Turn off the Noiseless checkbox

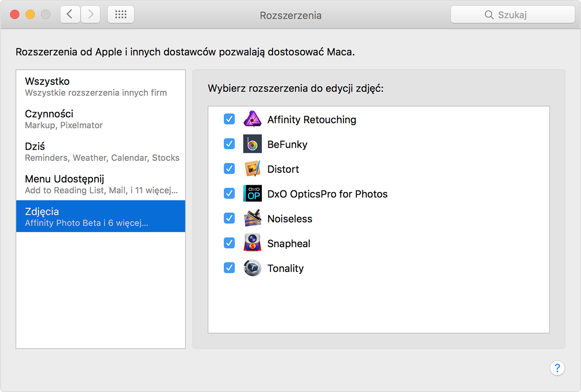[x=229, y=219]
